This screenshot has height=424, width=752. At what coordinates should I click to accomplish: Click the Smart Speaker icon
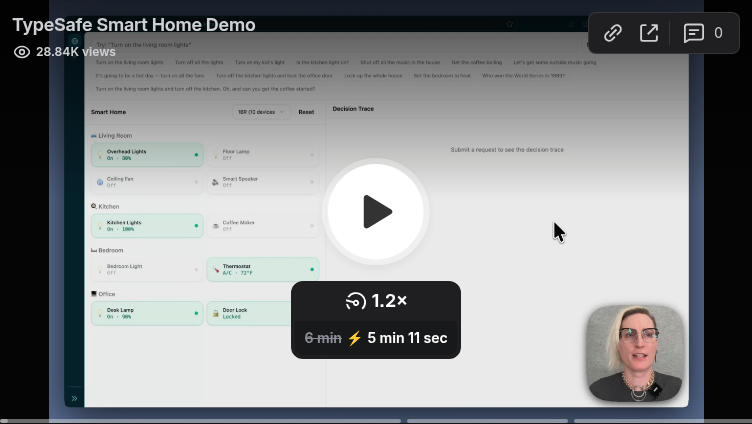pyautogui.click(x=215, y=182)
